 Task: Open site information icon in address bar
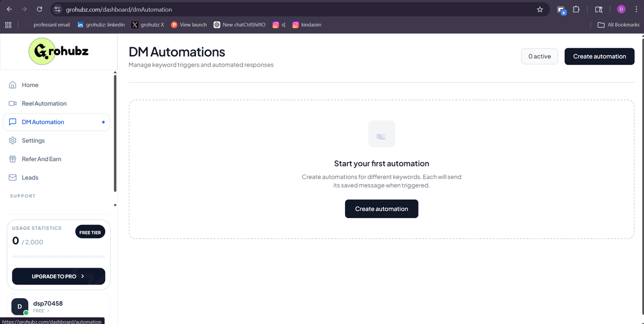(58, 9)
